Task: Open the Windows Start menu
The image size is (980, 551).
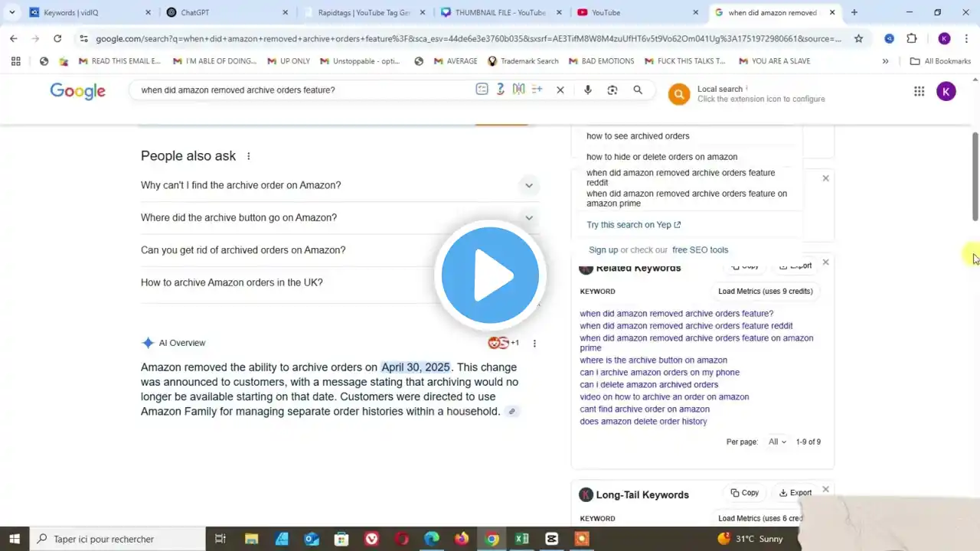Action: pyautogui.click(x=15, y=539)
